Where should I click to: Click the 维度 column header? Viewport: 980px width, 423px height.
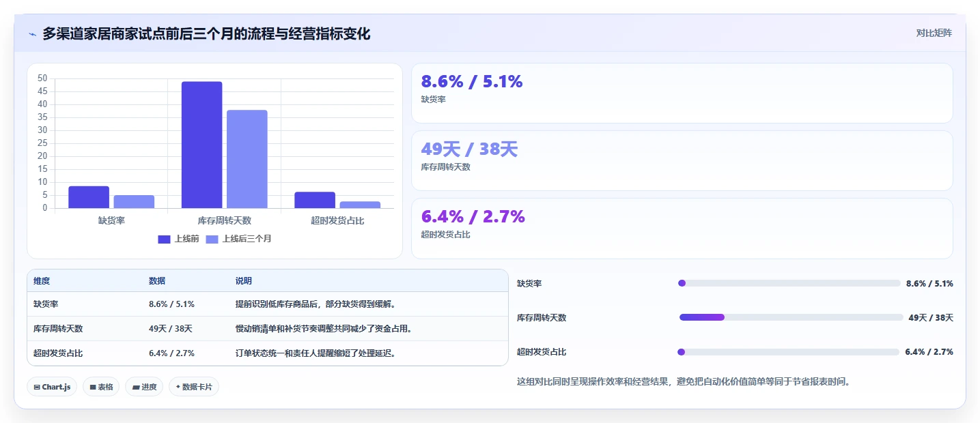coord(42,281)
